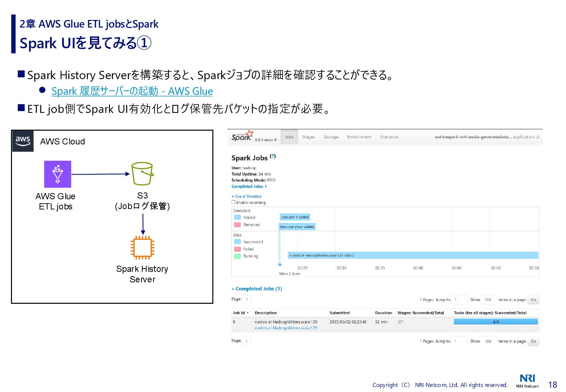Open the Storage tab
The height and width of the screenshot is (392, 566).
tap(331, 137)
